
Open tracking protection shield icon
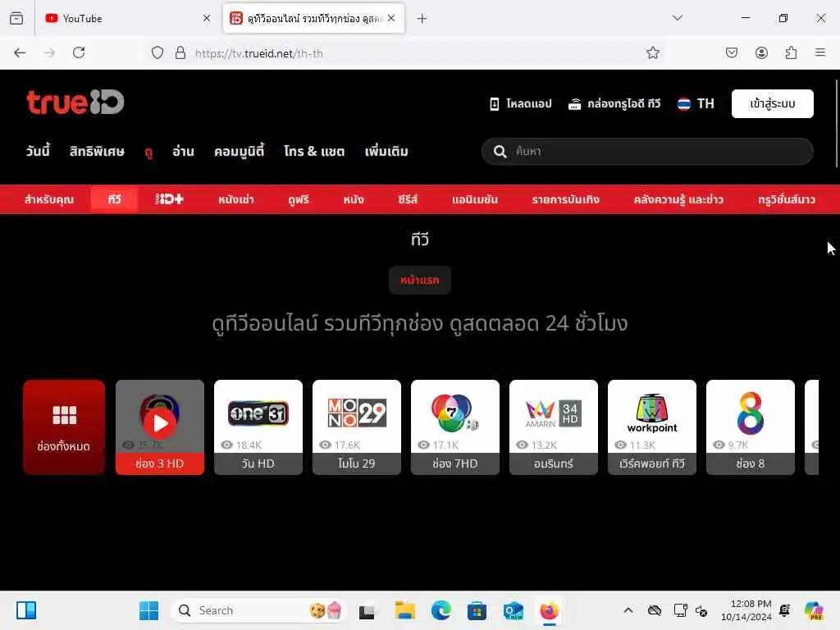coord(157,52)
